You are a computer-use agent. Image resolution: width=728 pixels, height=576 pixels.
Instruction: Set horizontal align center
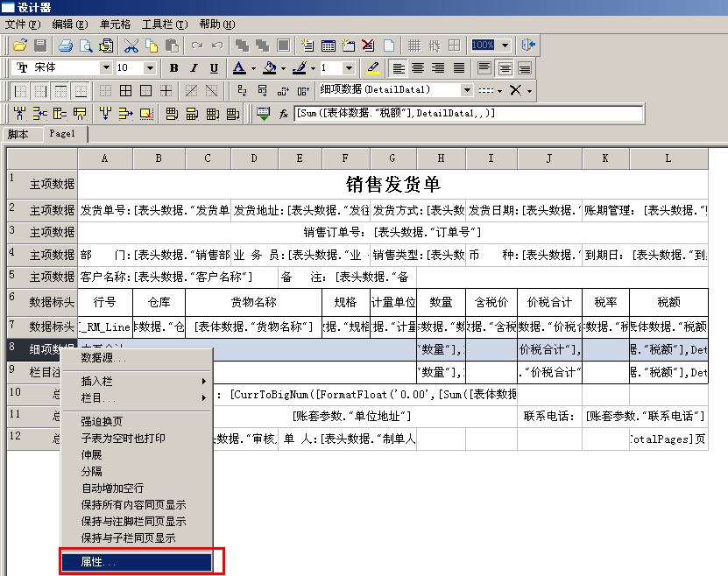point(418,68)
